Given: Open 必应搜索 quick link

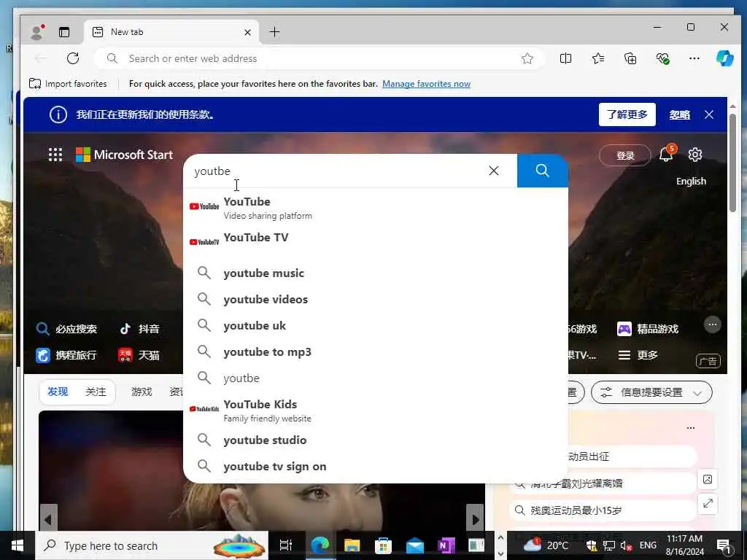Looking at the screenshot, I should (66, 329).
